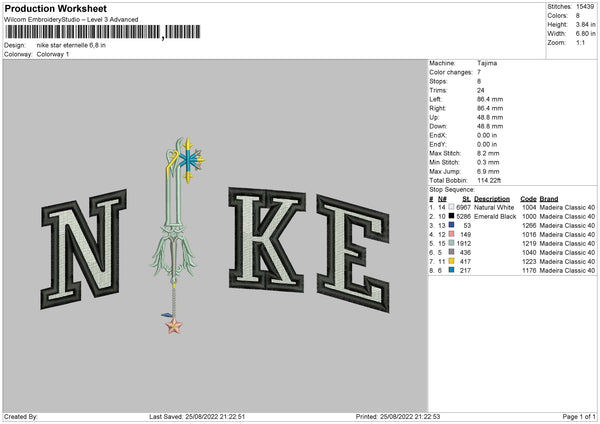Click the Max Stitch value 8.2 mm
600x424 pixels.
coord(488,153)
